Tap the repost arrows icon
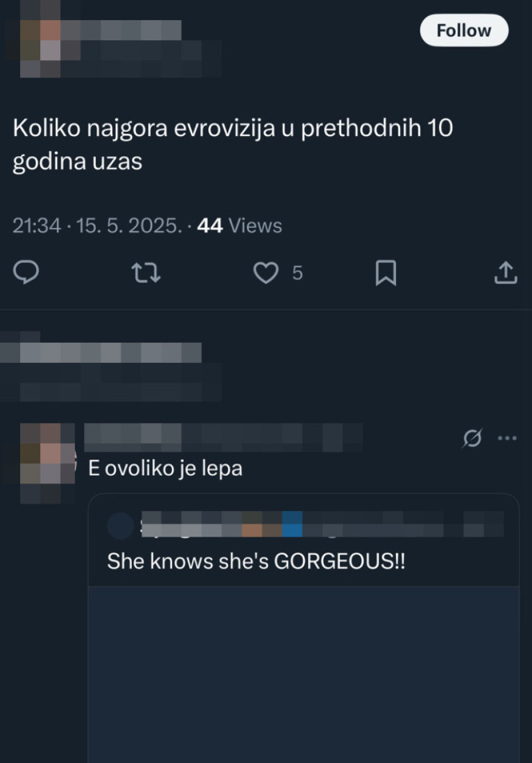Screen dimensions: 532x763 [146, 273]
